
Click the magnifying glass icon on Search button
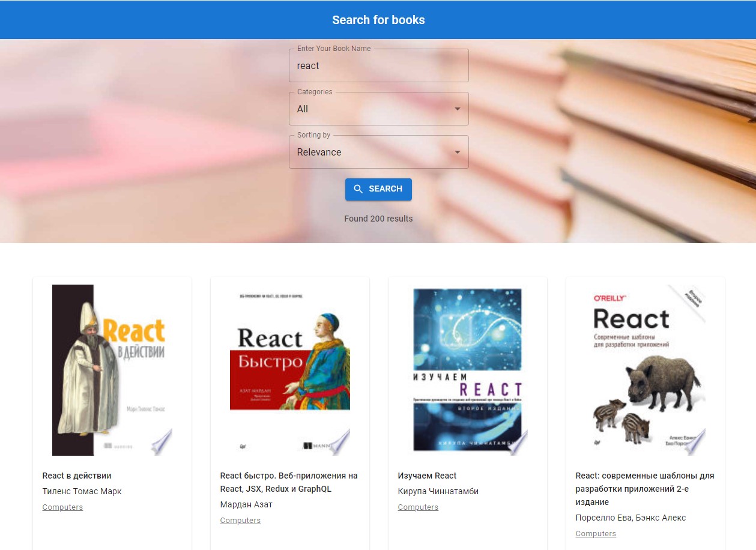click(x=358, y=189)
